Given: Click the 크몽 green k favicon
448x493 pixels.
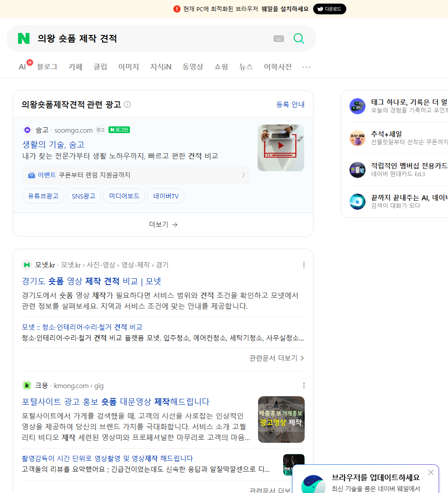Looking at the screenshot, I should 27,385.
